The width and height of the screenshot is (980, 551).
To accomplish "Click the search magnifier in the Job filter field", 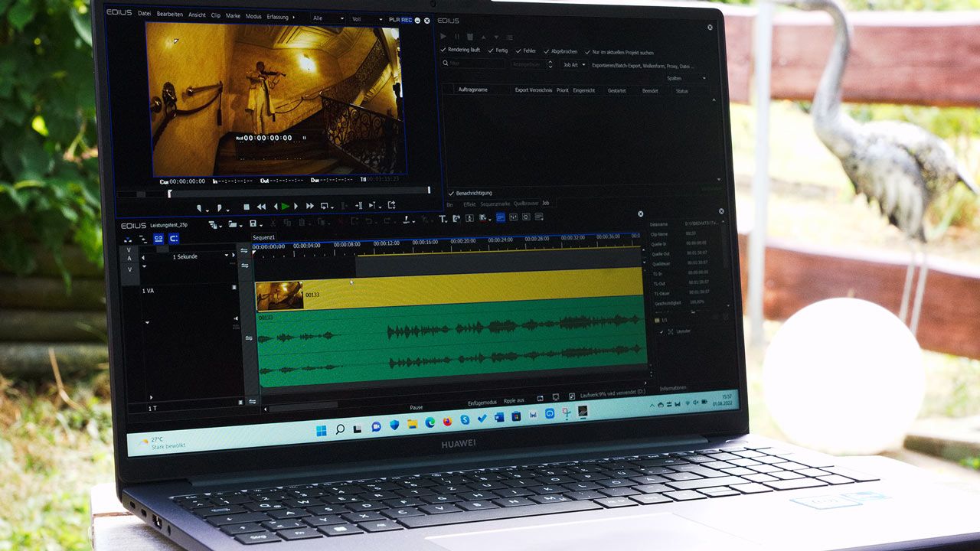I will [x=445, y=64].
